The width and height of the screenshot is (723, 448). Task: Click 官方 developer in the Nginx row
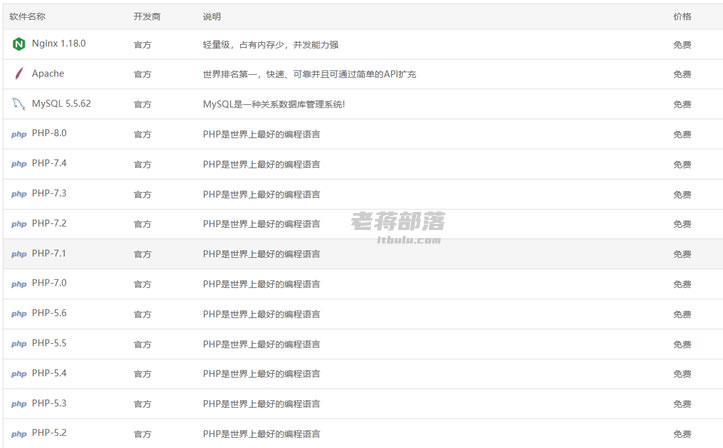[x=142, y=45]
